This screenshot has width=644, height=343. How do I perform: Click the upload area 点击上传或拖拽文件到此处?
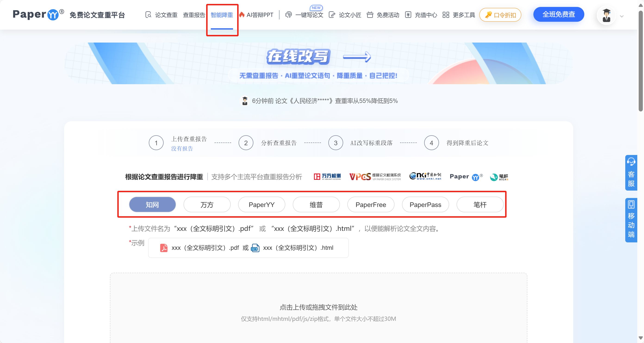[318, 308]
